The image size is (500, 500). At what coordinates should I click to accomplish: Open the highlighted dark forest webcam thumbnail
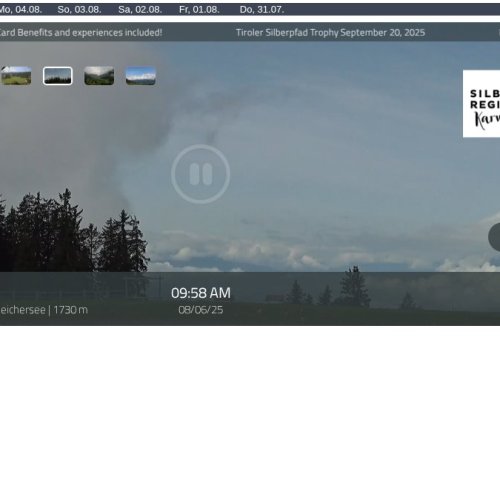point(58,76)
